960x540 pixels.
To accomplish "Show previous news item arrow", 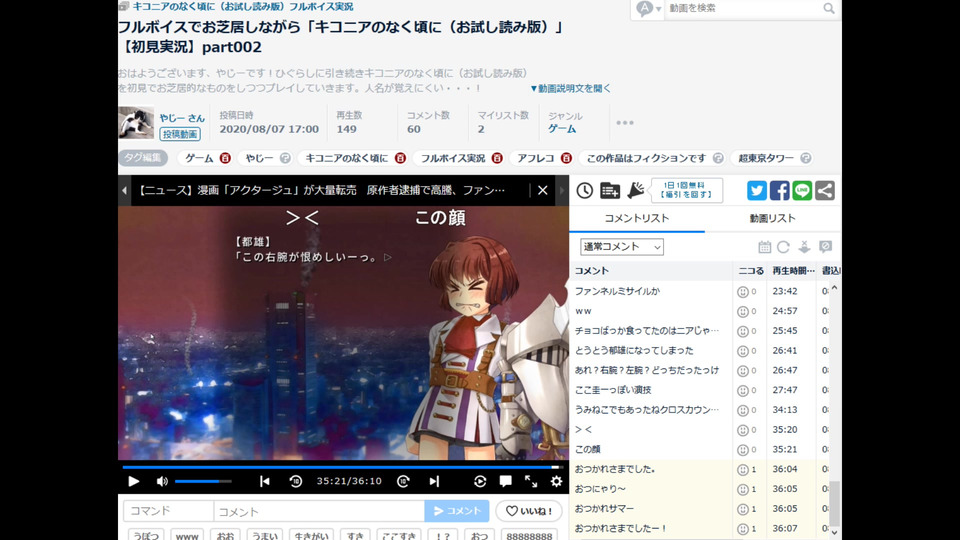I will (124, 190).
